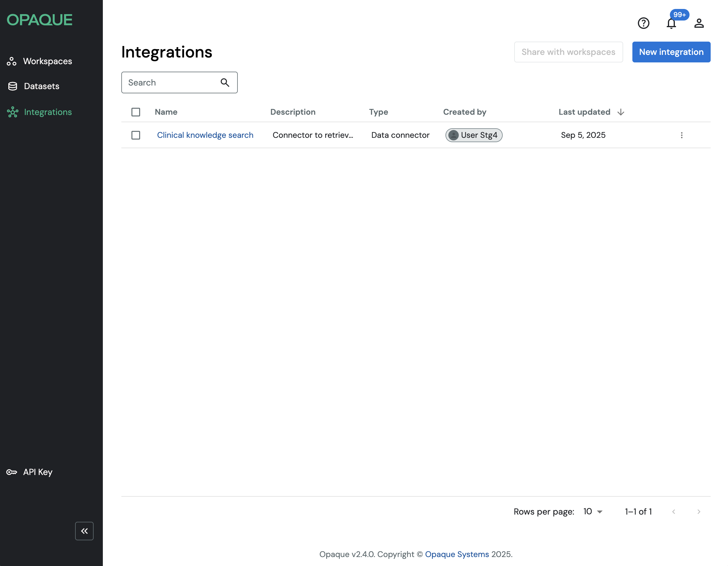This screenshot has width=728, height=566.
Task: Click the OPAQUE logo
Action: (x=40, y=20)
